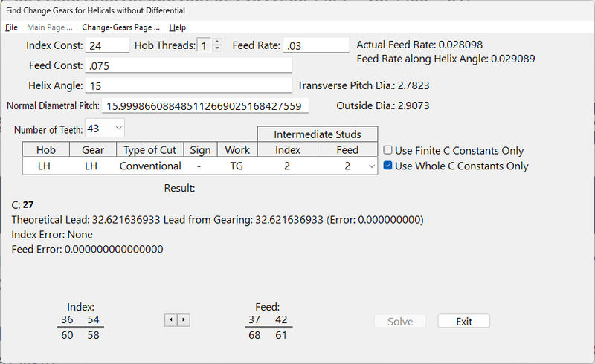Select the Helix Angle input field
595x364 pixels.
189,86
